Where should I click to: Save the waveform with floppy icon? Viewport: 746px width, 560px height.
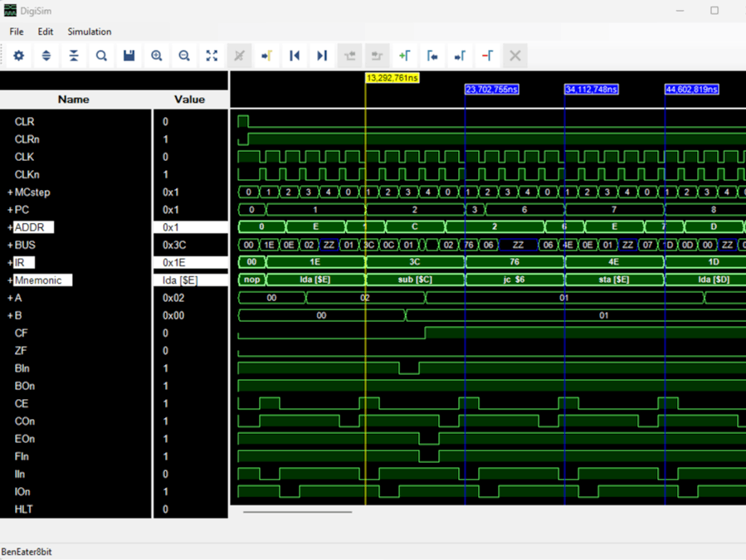coord(129,56)
